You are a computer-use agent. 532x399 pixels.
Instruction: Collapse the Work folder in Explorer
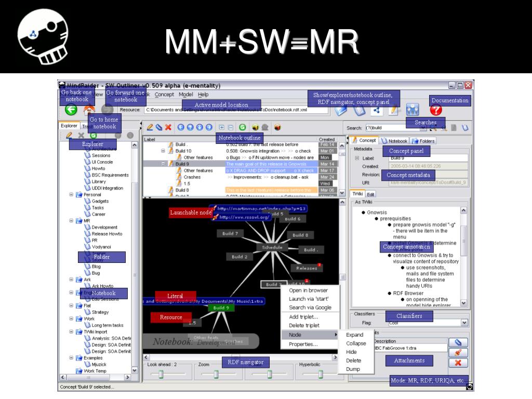(x=71, y=318)
